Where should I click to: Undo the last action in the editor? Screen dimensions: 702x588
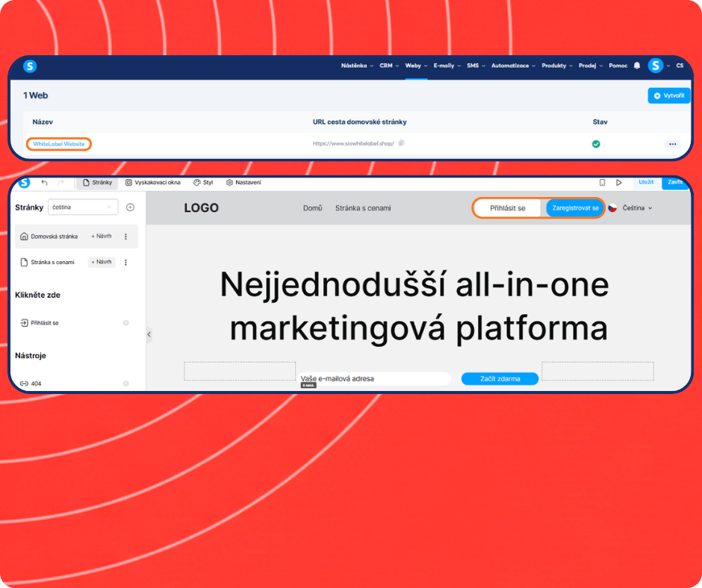tap(44, 182)
